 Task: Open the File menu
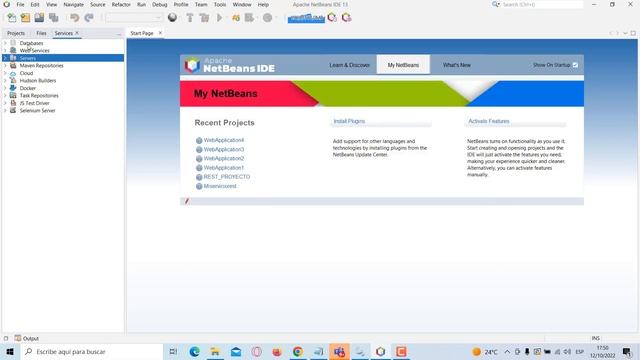(x=20, y=4)
